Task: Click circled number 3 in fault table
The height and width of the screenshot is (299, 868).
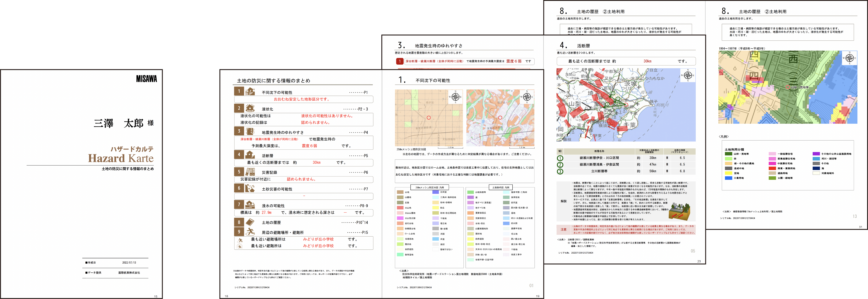Action: (560, 171)
